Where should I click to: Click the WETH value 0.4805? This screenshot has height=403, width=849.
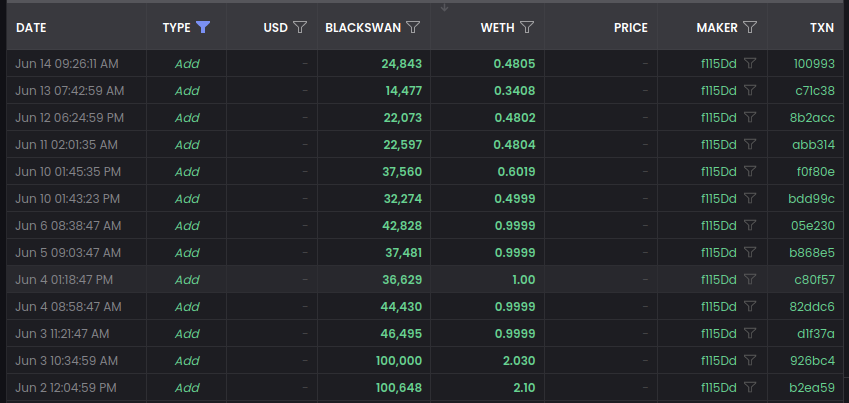coord(514,64)
